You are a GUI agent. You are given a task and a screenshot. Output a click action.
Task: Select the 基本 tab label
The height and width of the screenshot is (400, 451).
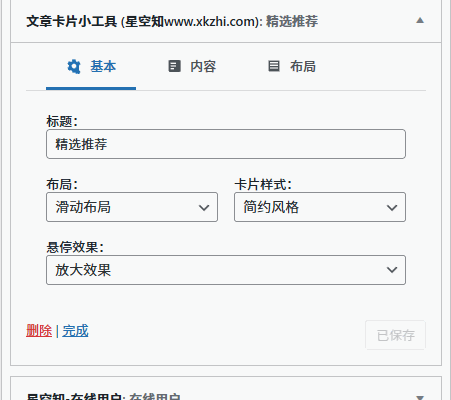click(x=103, y=66)
